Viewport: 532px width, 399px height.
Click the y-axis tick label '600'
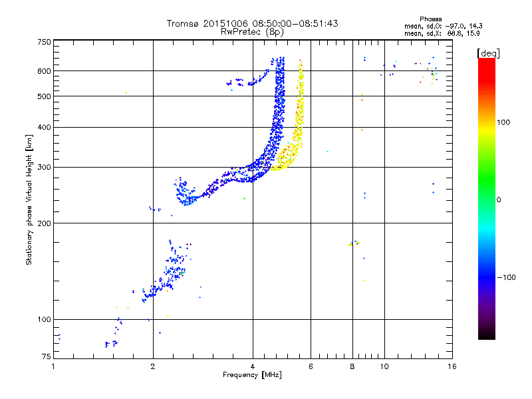pyautogui.click(x=44, y=71)
